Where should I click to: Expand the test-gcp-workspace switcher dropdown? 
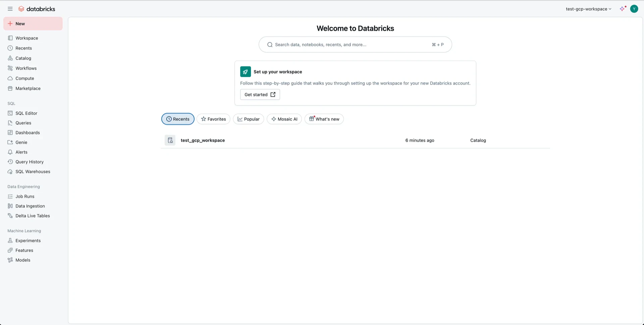click(588, 9)
